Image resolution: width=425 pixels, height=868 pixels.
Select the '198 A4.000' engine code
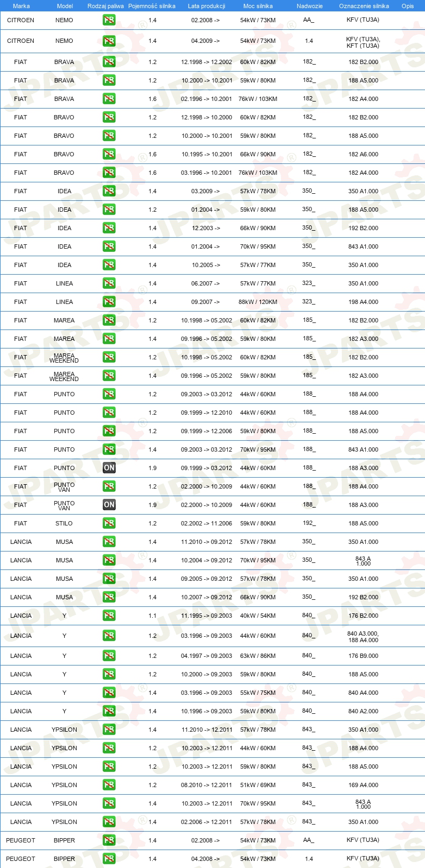(x=363, y=302)
